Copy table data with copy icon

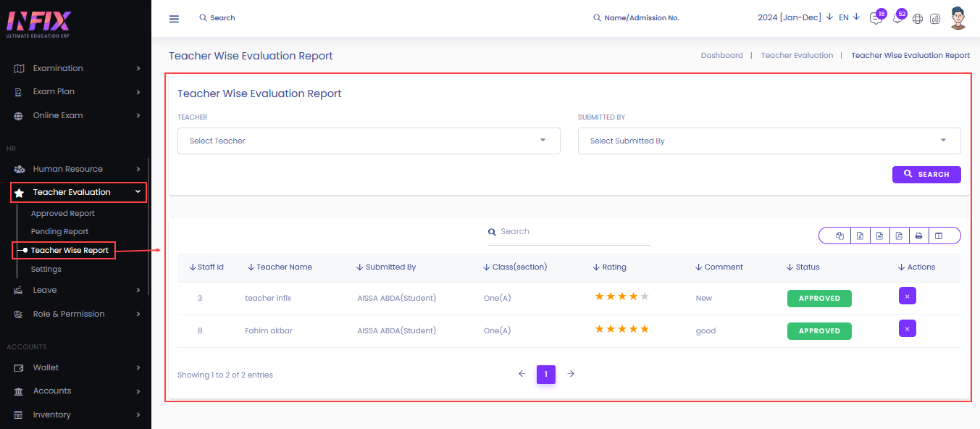point(839,236)
